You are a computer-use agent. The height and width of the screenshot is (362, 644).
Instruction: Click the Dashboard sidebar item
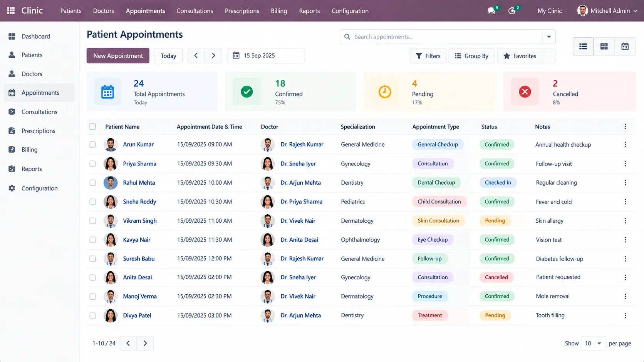[39, 37]
